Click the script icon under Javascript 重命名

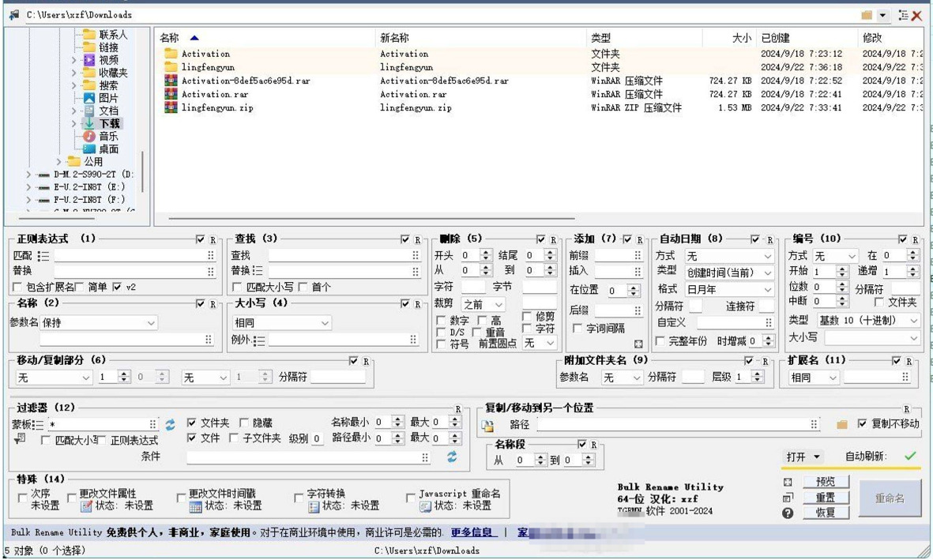pyautogui.click(x=426, y=506)
